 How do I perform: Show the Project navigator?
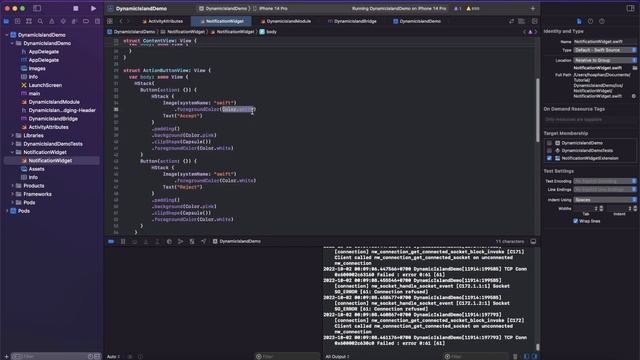(6, 21)
